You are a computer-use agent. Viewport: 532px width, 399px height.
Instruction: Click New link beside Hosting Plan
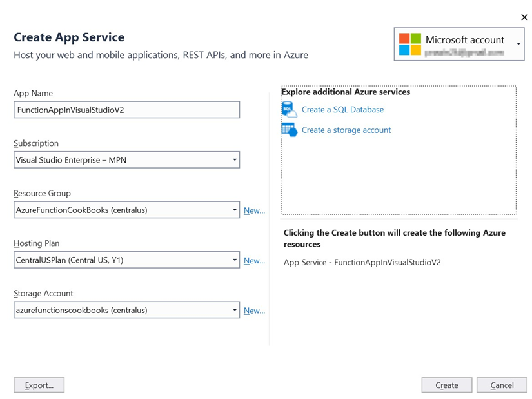254,261
